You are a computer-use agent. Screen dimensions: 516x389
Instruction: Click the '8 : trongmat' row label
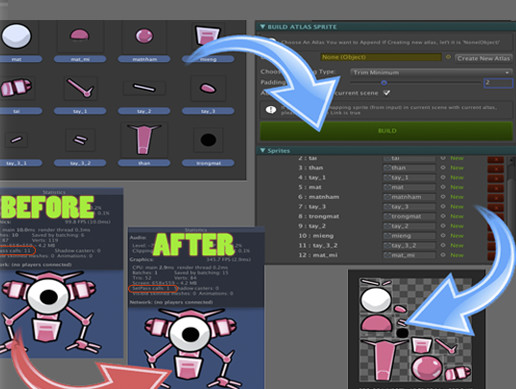[x=318, y=216]
